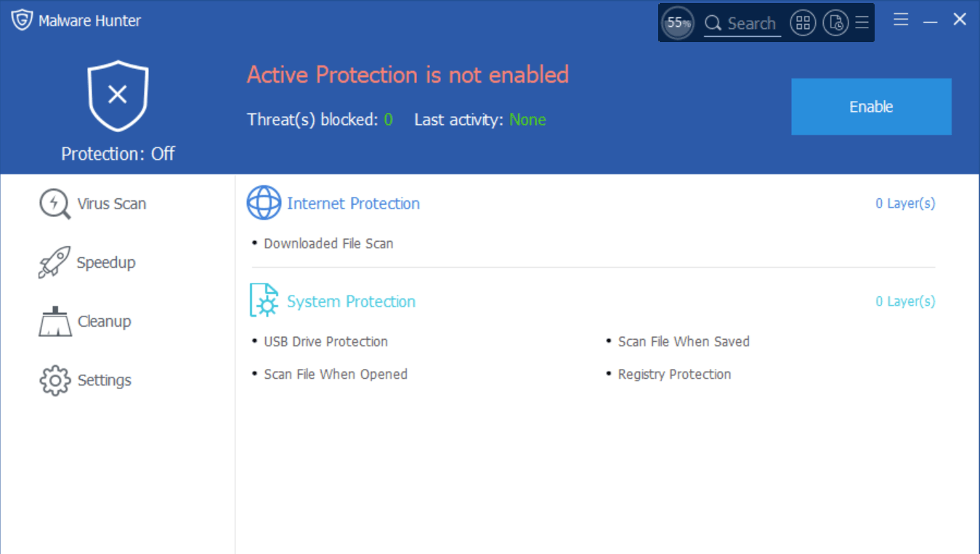Open the four-squares grid icon in widget
Viewport: 980px width, 554px height.
803,23
